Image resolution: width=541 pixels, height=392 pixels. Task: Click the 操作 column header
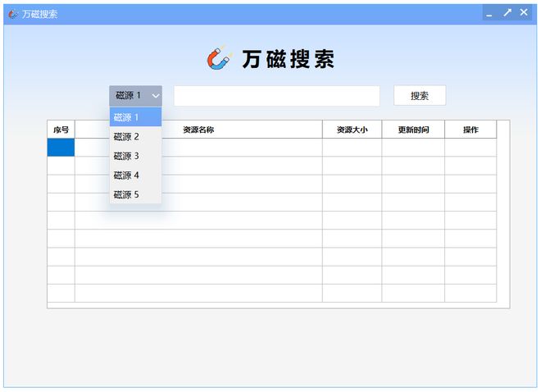[471, 130]
